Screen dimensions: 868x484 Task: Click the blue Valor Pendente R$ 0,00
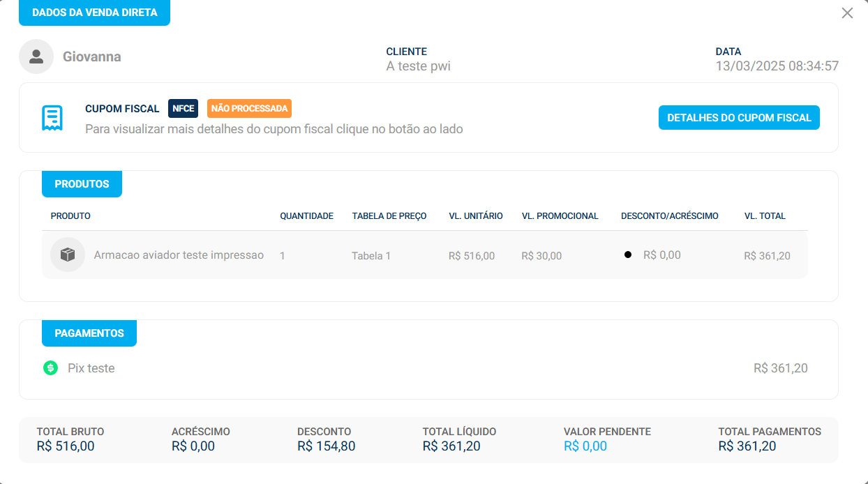click(x=585, y=446)
